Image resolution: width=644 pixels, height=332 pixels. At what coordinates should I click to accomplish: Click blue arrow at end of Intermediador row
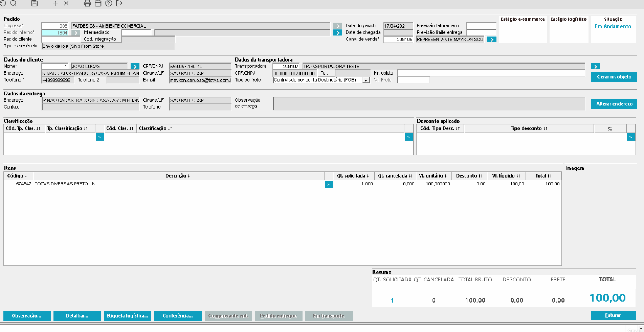[337, 33]
